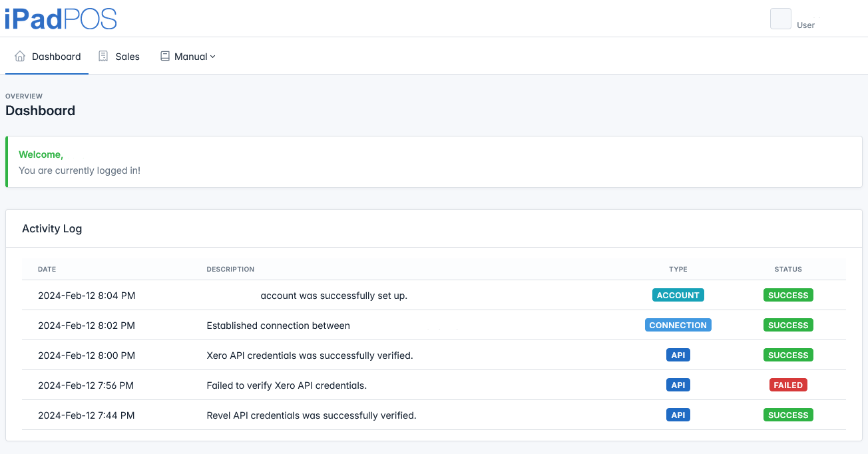Image resolution: width=868 pixels, height=454 pixels.
Task: Expand the Manual dropdown chevron
Action: pyautogui.click(x=213, y=57)
